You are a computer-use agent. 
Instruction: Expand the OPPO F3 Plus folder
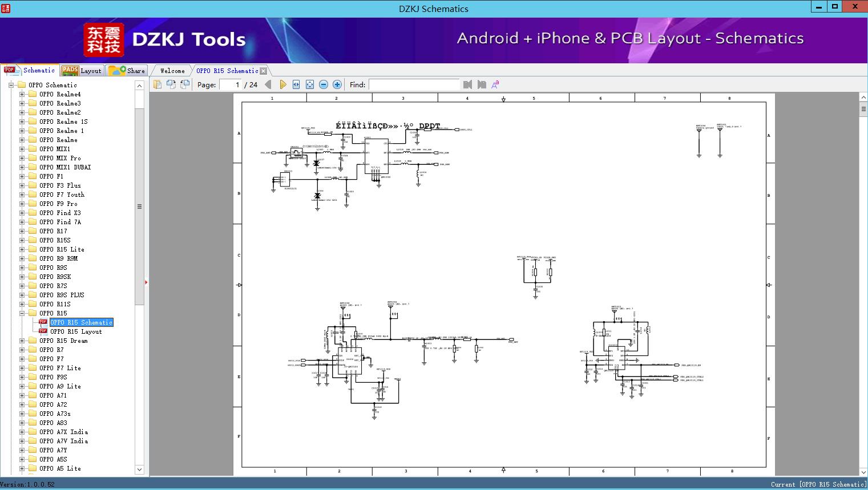(22, 185)
